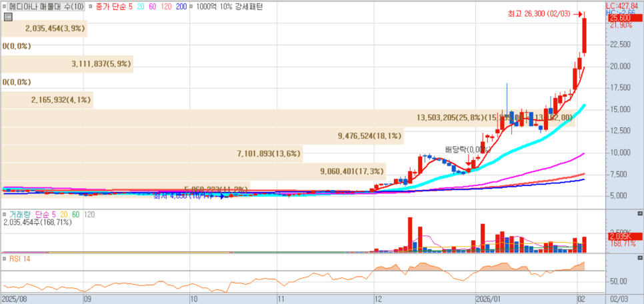The image size is (644, 304).
Task: Click the 배당락 ex-dividend marker label
Action: [x=468, y=149]
